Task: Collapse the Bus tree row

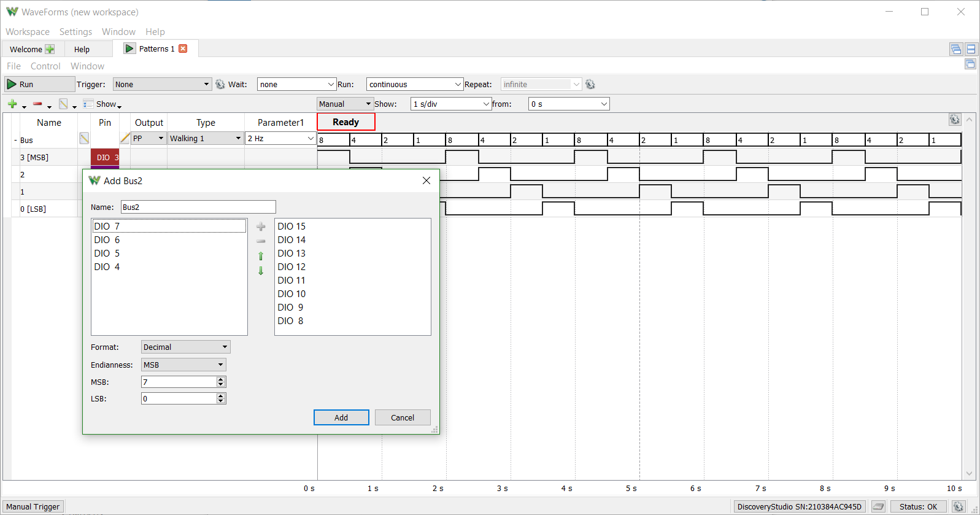Action: 15,140
